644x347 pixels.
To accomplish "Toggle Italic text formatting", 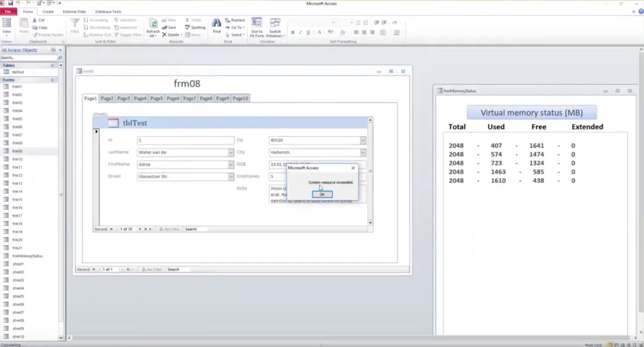I will 300,32.
